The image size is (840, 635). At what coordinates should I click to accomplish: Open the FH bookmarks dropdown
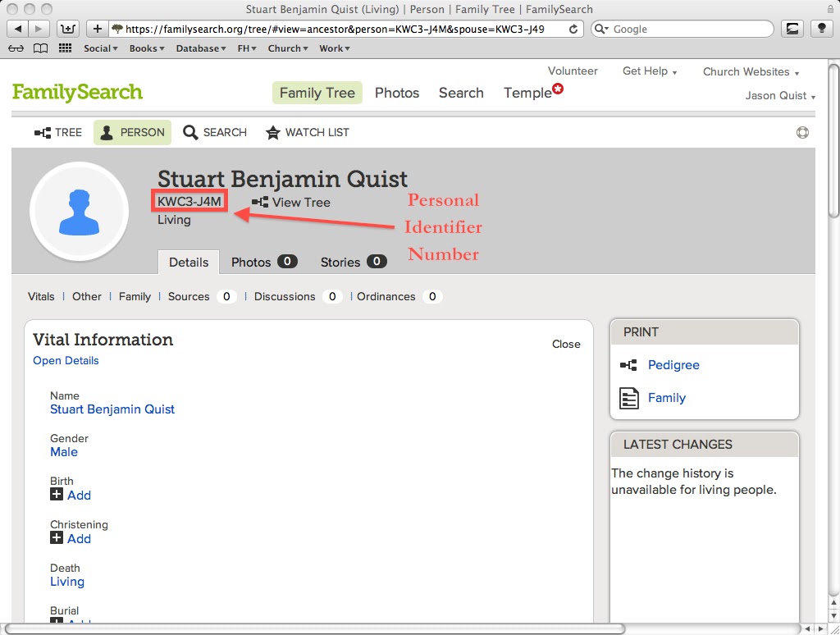pyautogui.click(x=247, y=48)
